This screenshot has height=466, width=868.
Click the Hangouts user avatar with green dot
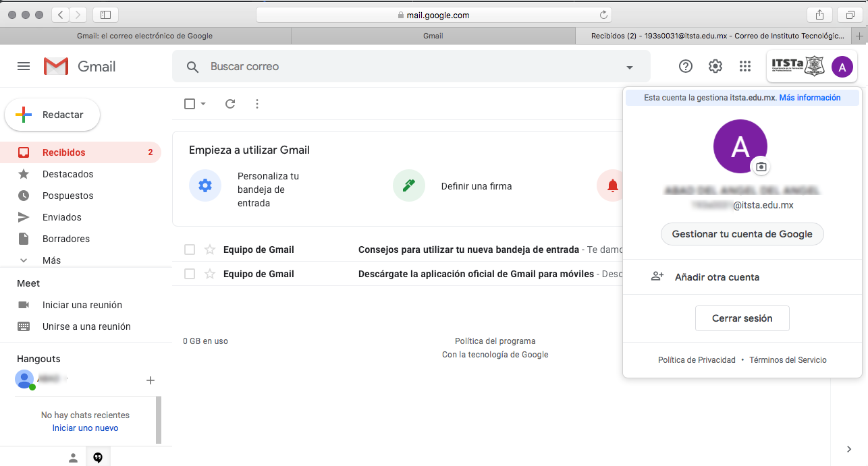click(25, 380)
